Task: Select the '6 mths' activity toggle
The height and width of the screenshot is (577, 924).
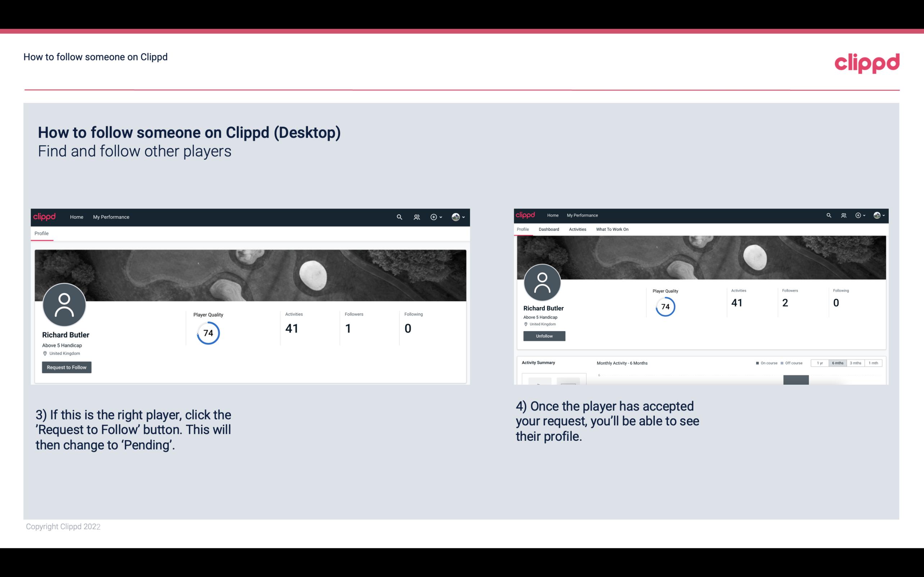Action: click(838, 363)
